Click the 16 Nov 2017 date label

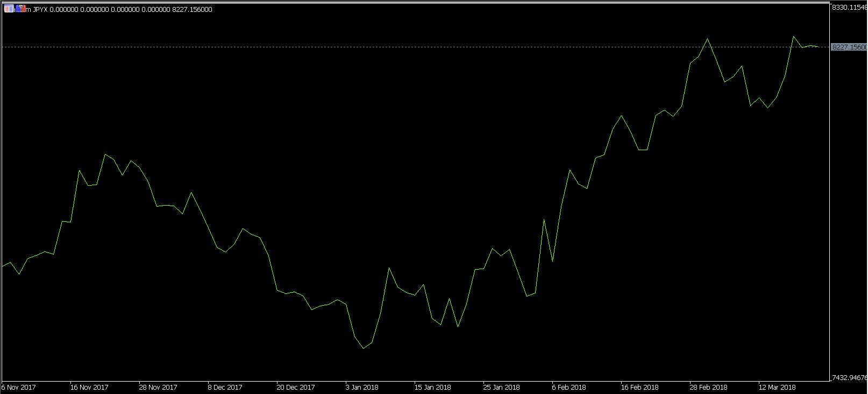click(89, 388)
